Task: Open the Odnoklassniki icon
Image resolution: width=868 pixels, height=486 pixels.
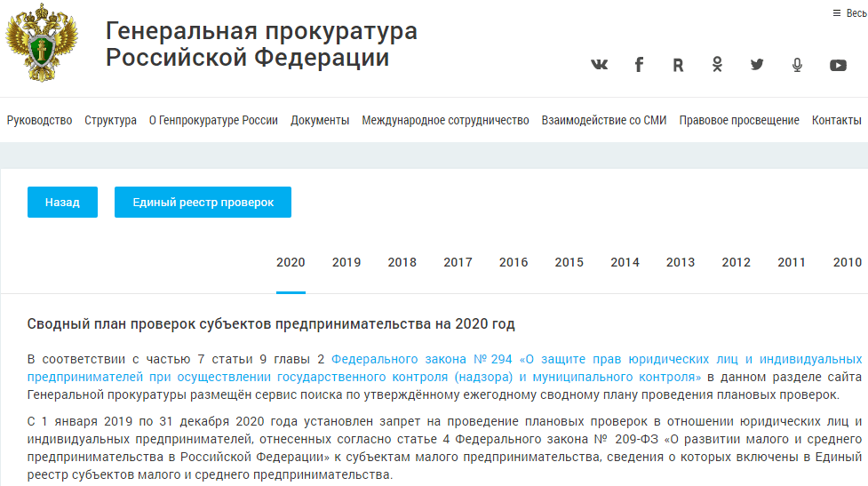Action: (718, 65)
